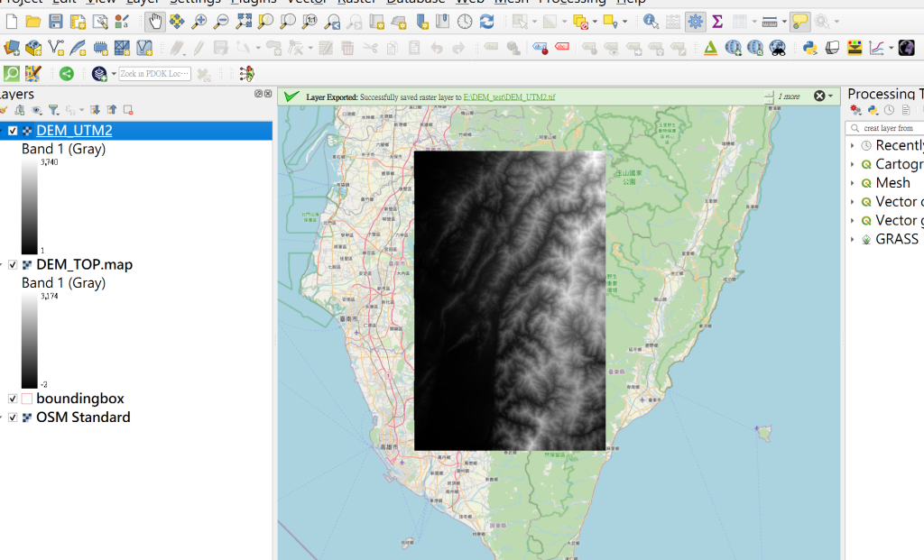
Task: Expand the Recently used toolbox group
Action: [x=852, y=145]
